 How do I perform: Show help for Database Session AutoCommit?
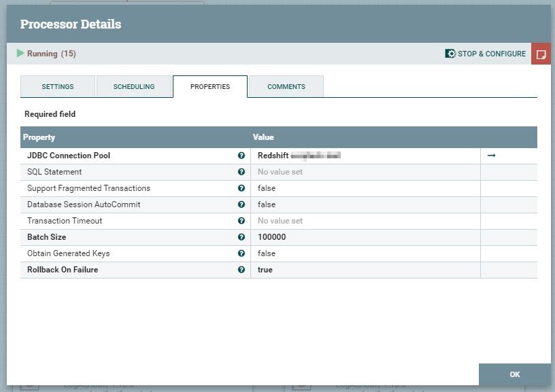(241, 204)
